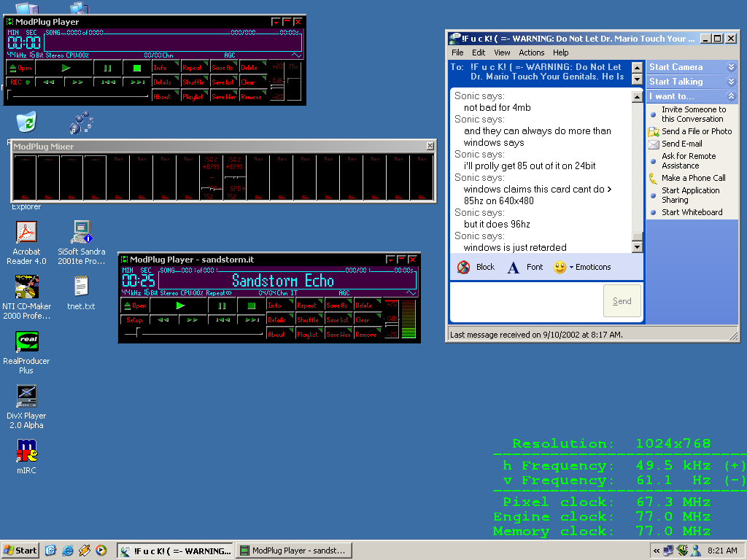The width and height of the screenshot is (747, 560).
Task: Toggle Repeat in the sandstorm.it player
Action: tap(308, 306)
